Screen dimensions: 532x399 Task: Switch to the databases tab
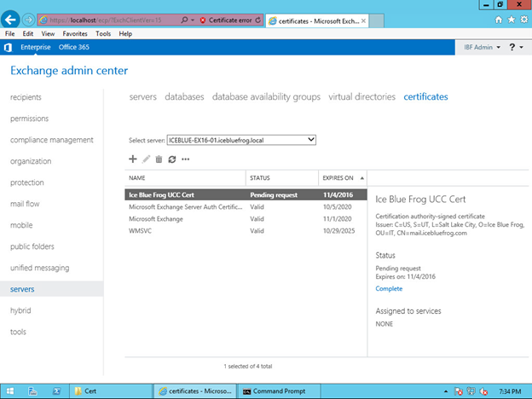184,96
